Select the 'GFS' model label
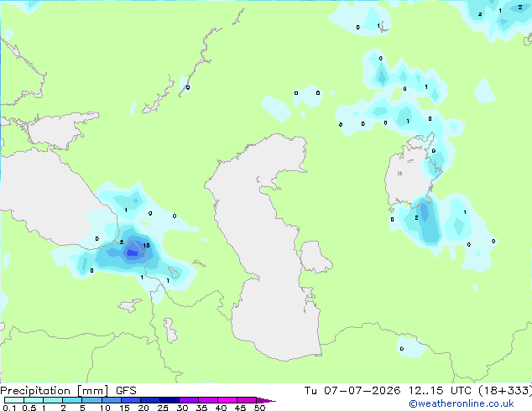The height and width of the screenshot is (411, 532). point(126,391)
